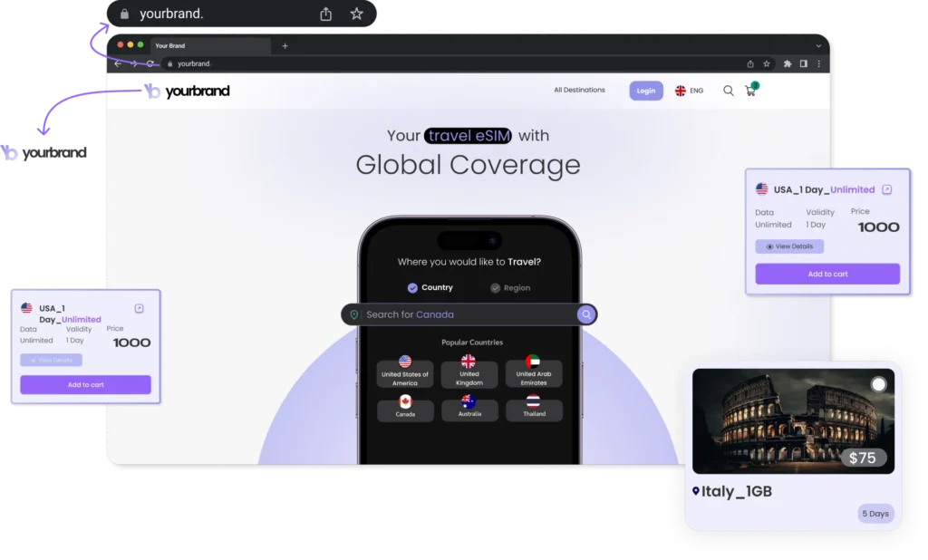
Task: Open a new browser tab with the plus
Action: pos(285,45)
